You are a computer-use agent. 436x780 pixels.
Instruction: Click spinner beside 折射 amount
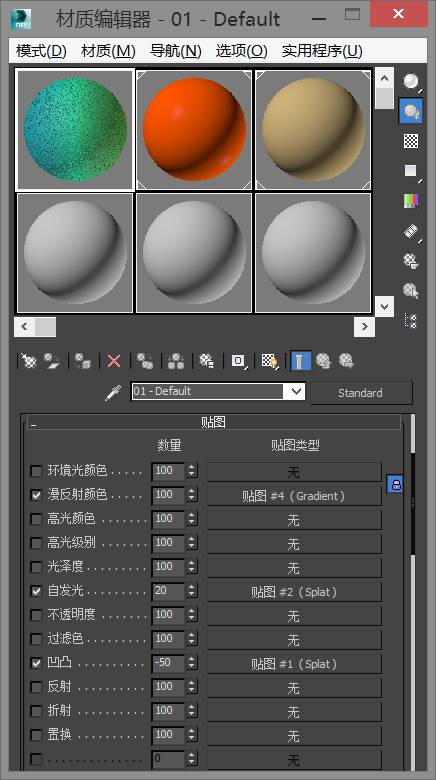[x=192, y=711]
